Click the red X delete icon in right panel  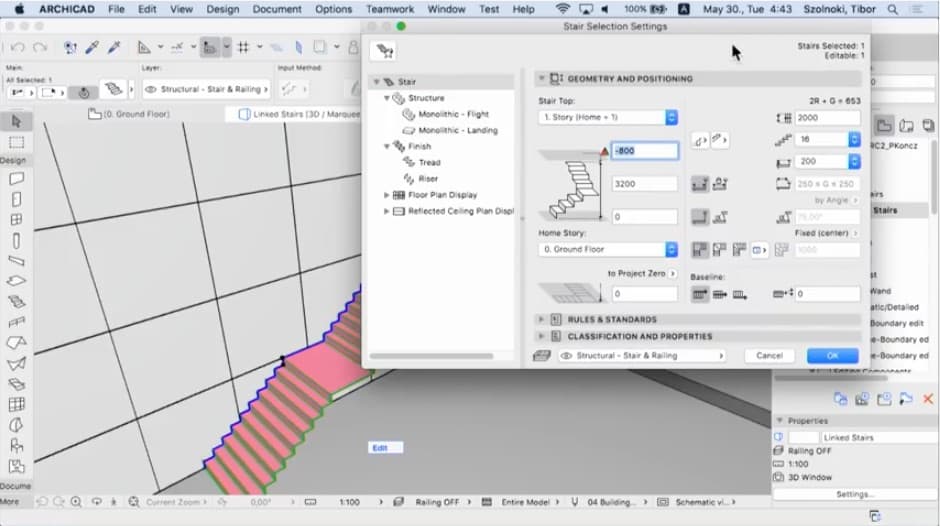point(928,399)
